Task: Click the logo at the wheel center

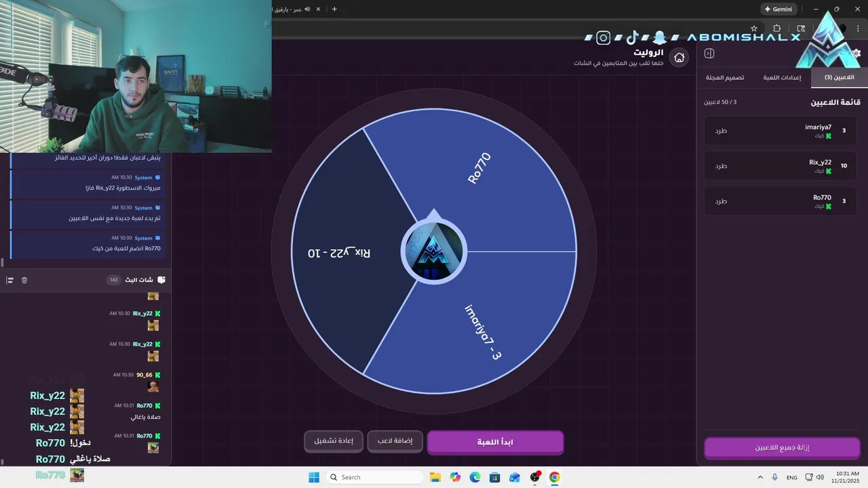Action: pyautogui.click(x=434, y=251)
